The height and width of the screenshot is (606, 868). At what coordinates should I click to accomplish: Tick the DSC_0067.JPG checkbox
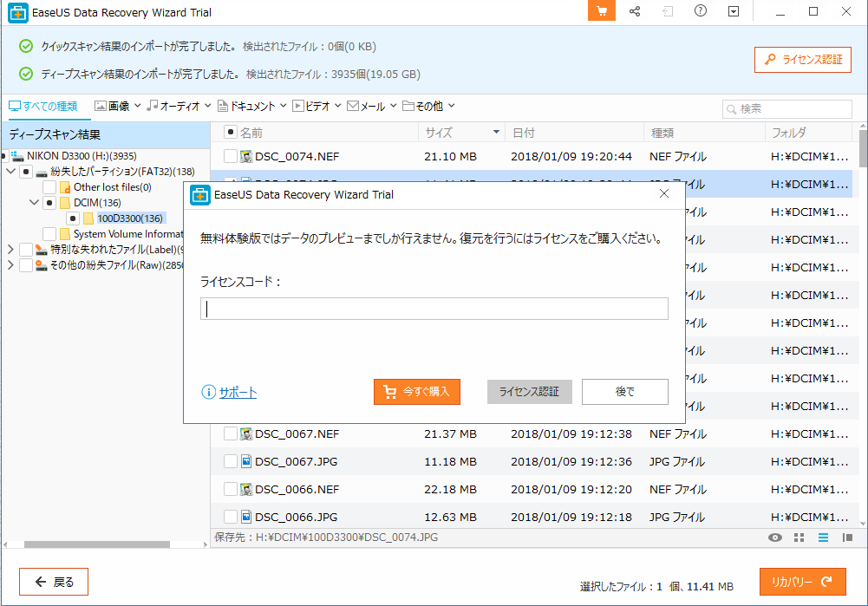231,461
